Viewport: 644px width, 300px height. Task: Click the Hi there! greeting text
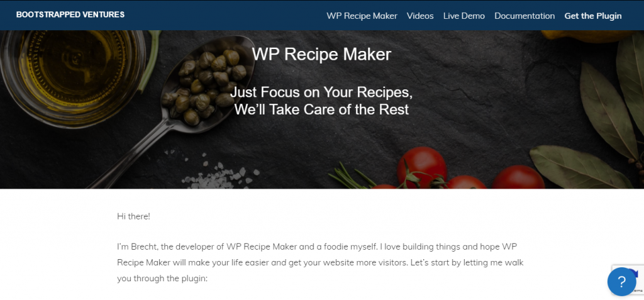coord(133,216)
